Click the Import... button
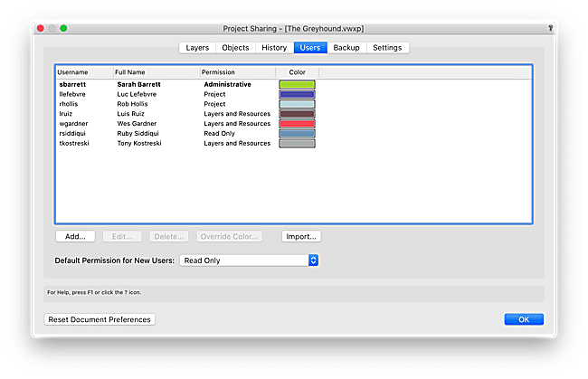This screenshot has width=588, height=379. click(301, 237)
